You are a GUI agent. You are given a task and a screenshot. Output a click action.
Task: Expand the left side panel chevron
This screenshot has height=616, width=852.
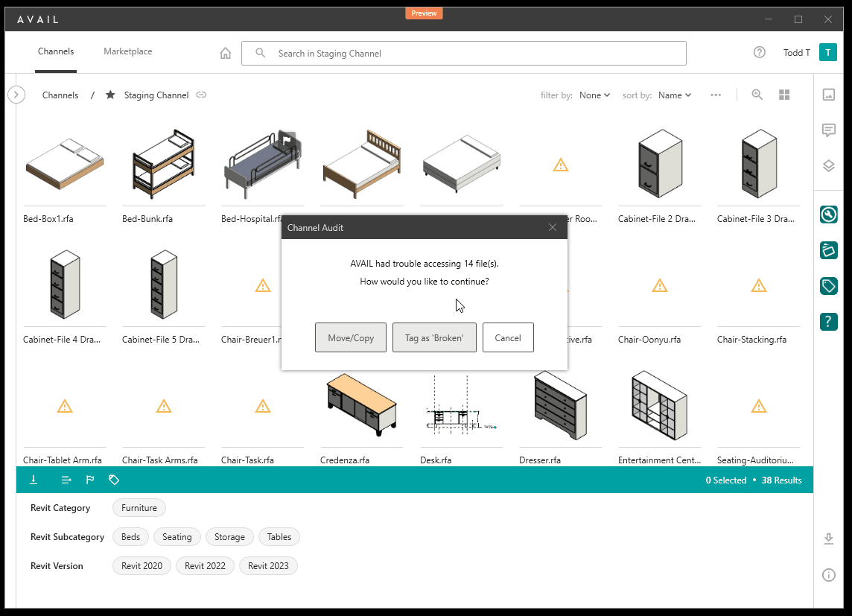16,95
